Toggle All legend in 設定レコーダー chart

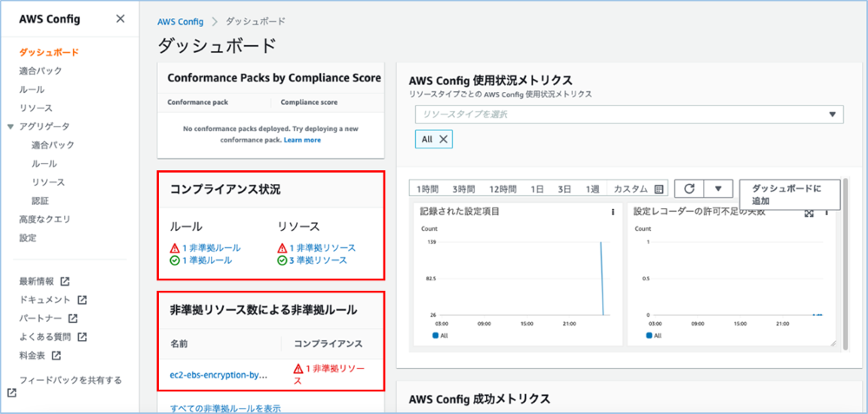pos(654,335)
